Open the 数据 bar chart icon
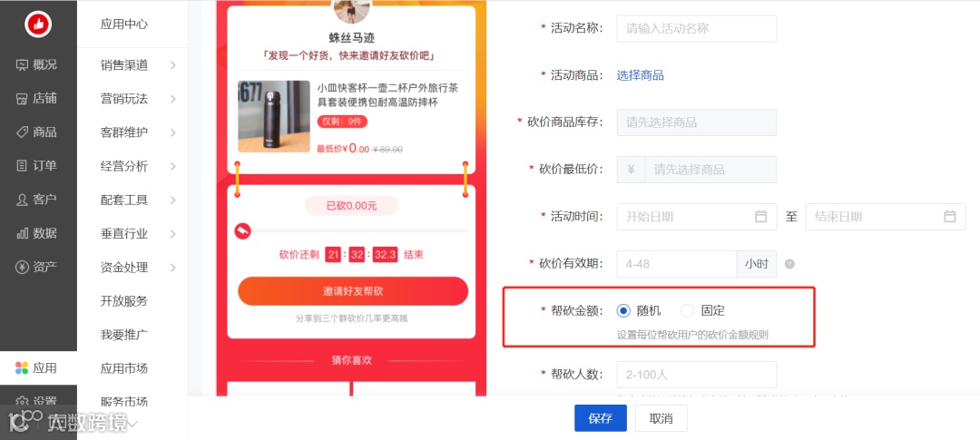980x440 pixels. (22, 233)
